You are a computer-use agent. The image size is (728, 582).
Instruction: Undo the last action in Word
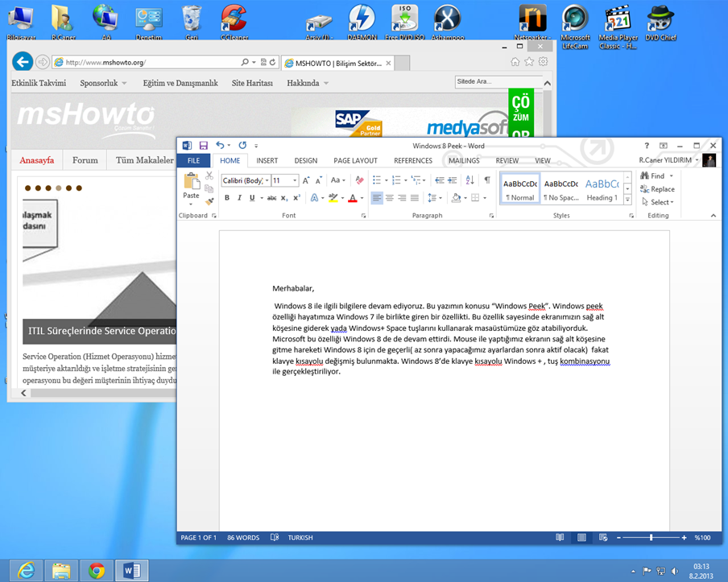click(220, 145)
